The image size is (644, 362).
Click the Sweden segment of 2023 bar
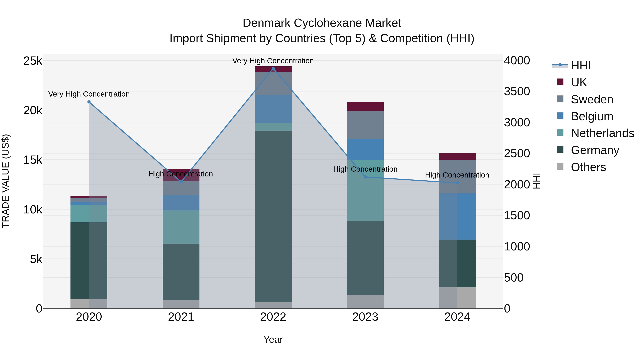coord(365,125)
